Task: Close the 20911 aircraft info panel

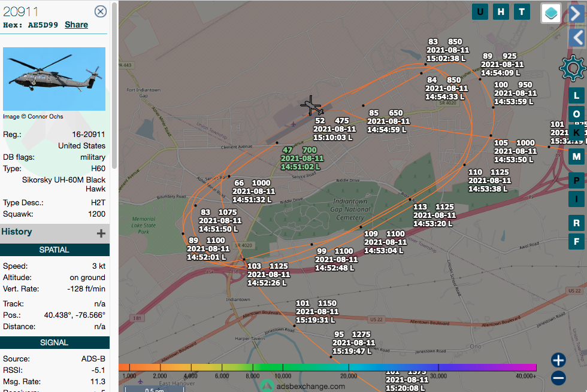Action: [x=101, y=11]
